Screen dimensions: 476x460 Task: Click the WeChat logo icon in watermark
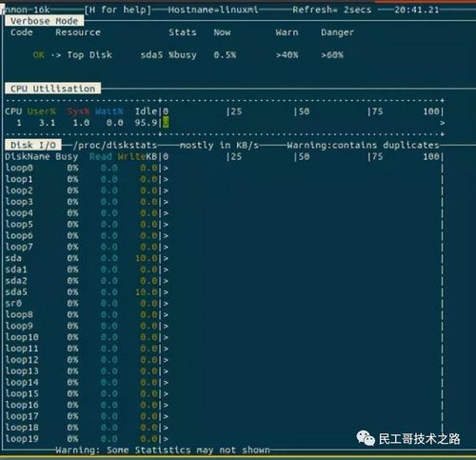pos(366,438)
